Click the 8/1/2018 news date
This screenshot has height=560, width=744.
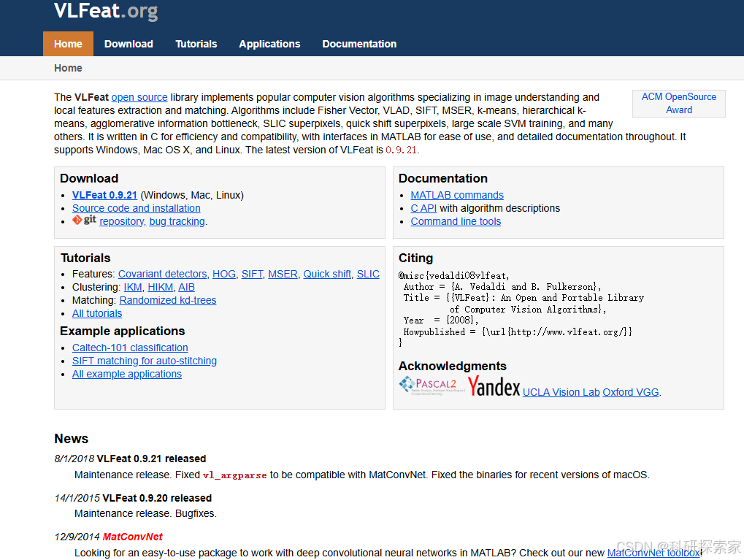(74, 459)
